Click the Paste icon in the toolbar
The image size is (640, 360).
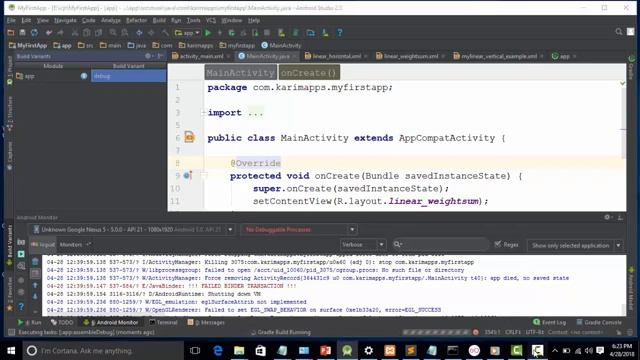pos(98,33)
